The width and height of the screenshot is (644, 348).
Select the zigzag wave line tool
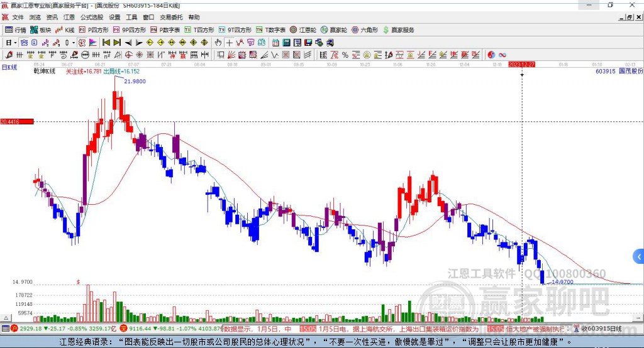[275, 55]
